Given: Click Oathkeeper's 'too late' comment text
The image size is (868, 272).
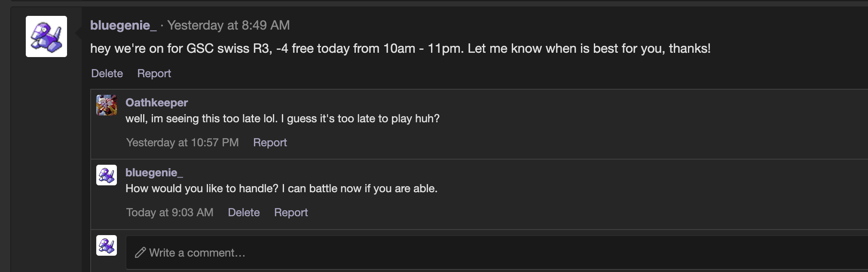Looking at the screenshot, I should pos(282,118).
